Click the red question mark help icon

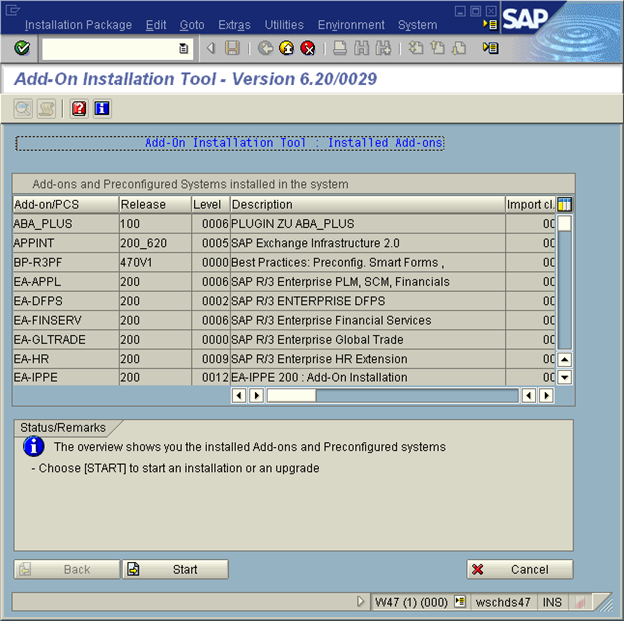coord(79,109)
